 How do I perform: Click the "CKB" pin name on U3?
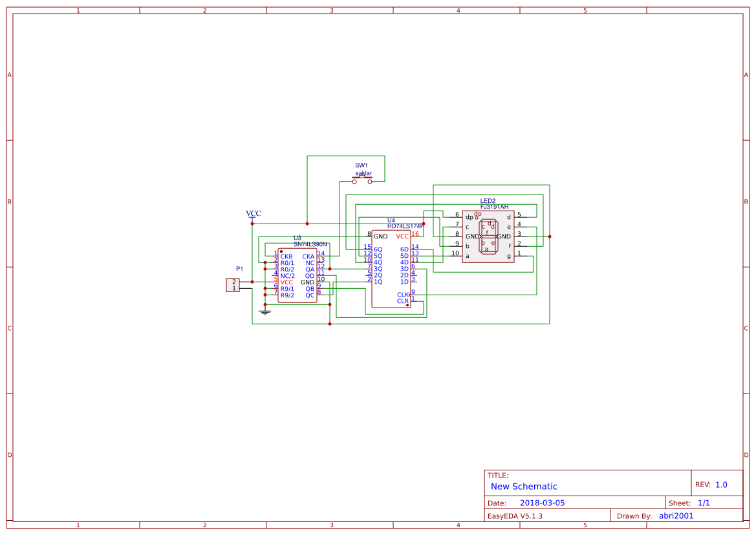click(x=286, y=257)
